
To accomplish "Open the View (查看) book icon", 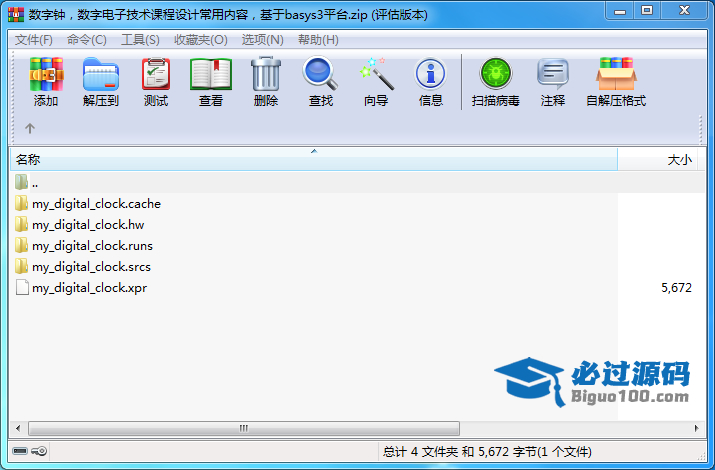I will point(211,74).
